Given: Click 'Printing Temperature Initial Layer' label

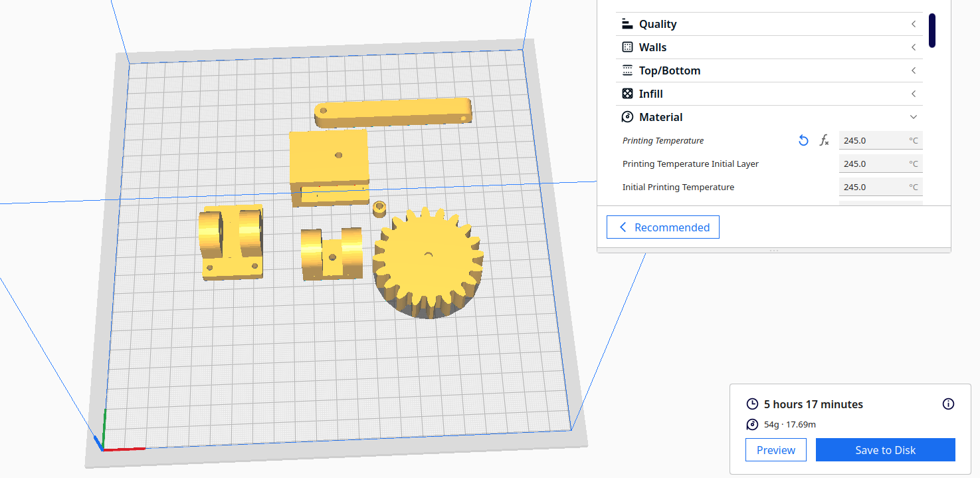Looking at the screenshot, I should tap(690, 164).
